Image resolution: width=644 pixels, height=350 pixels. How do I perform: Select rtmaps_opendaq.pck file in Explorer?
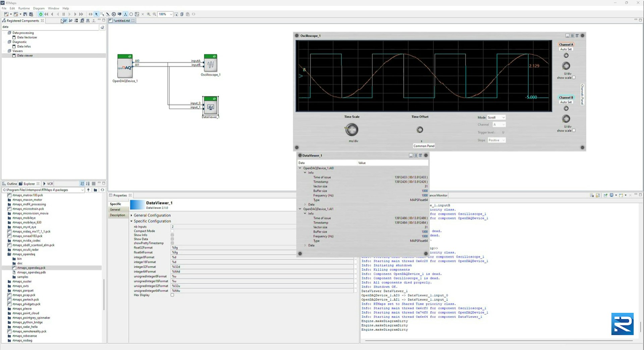31,268
